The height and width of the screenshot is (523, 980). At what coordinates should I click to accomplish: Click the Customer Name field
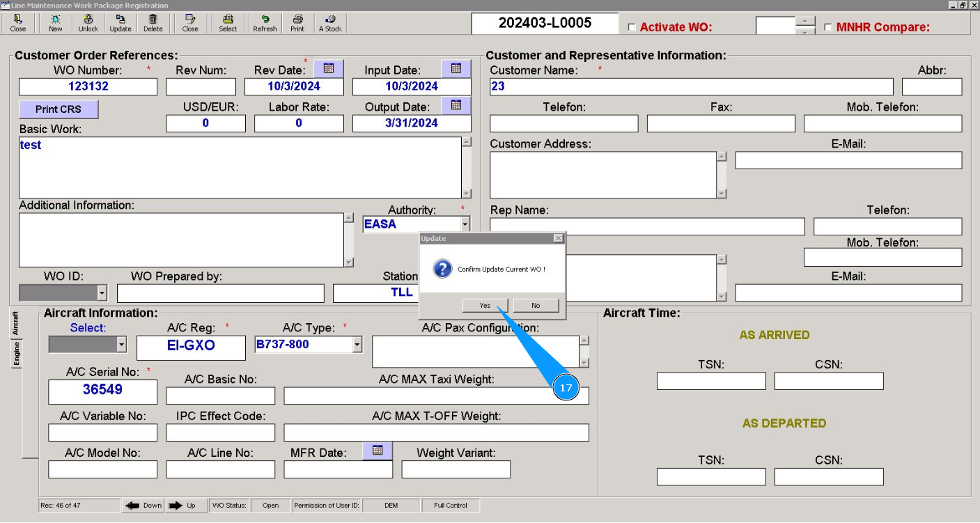click(692, 86)
